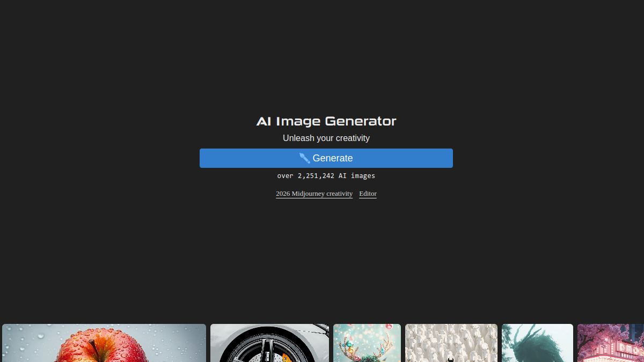644x362 pixels.
Task: Click the Unleash your creativity tagline
Action: point(326,138)
